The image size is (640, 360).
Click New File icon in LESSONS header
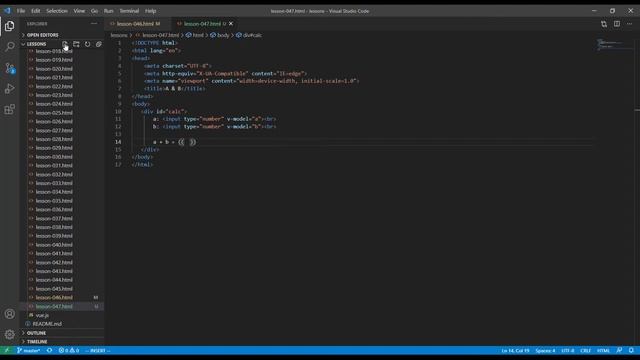click(x=65, y=44)
